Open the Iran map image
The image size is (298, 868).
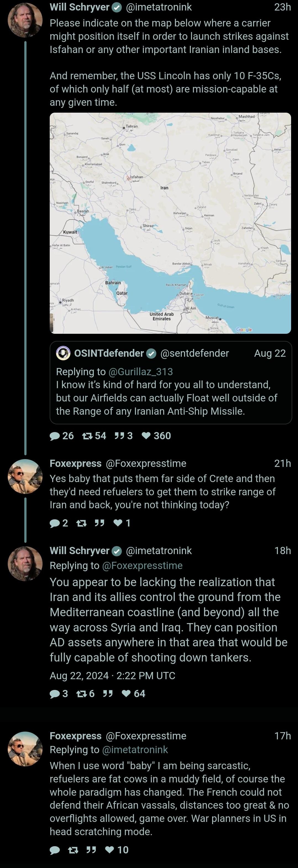click(170, 223)
